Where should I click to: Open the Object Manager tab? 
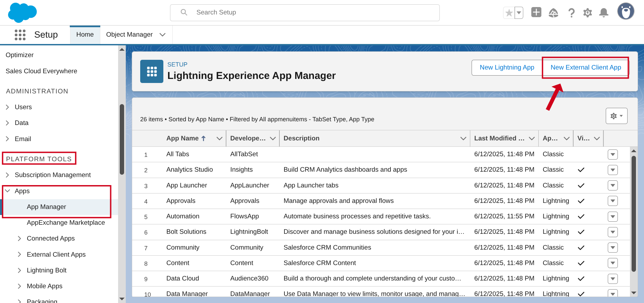click(x=129, y=35)
